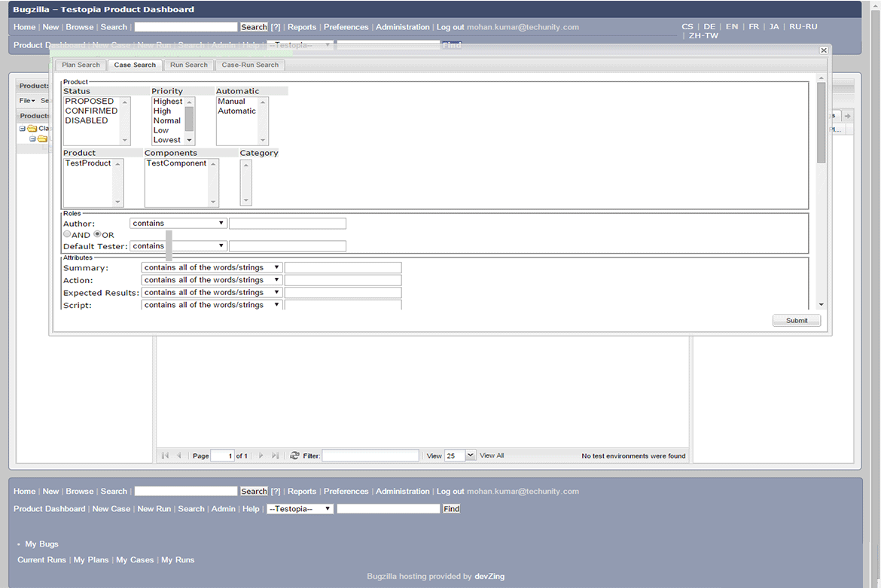Open My Cases link in footer
The height and width of the screenshot is (588, 881).
tap(135, 560)
